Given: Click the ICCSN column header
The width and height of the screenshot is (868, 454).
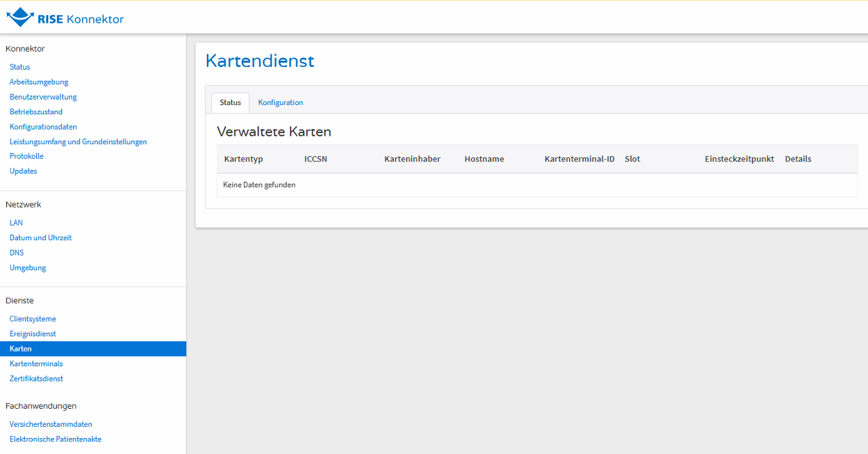Looking at the screenshot, I should [x=316, y=159].
